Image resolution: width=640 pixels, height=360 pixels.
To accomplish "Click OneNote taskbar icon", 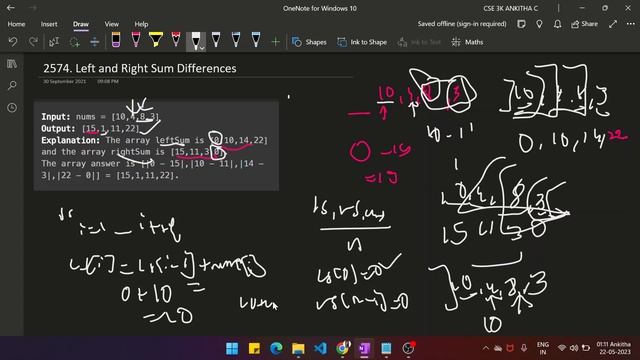I will click(x=364, y=348).
